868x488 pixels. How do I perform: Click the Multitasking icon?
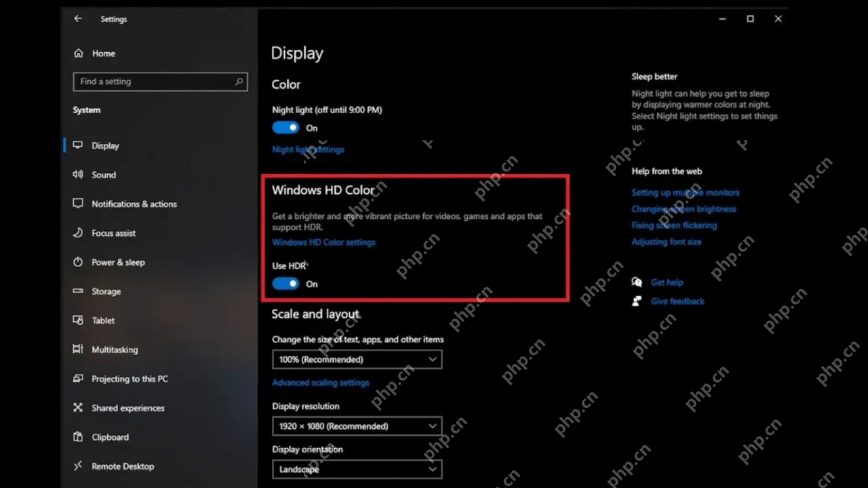tap(78, 349)
